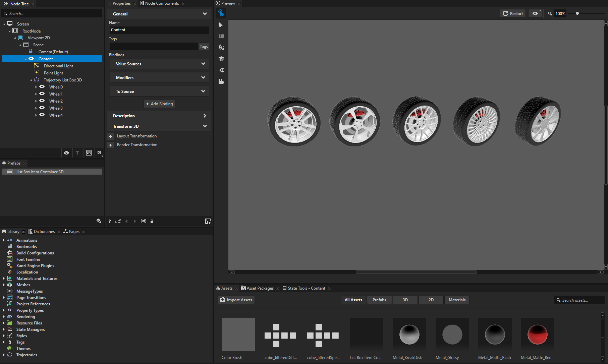Screen dimensions: 608x364
Task: Select the arrow selection tool in Preview
Action: pyautogui.click(x=221, y=25)
